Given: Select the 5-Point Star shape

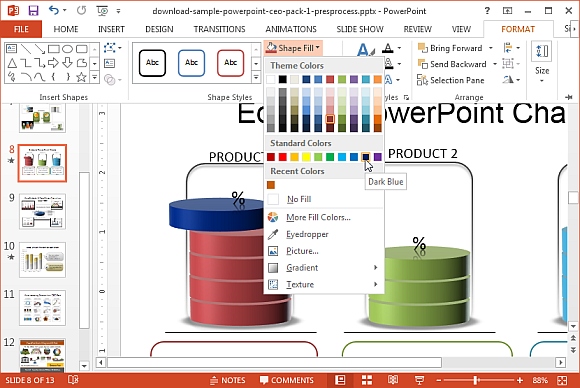Looking at the screenshot, I should tap(81, 77).
